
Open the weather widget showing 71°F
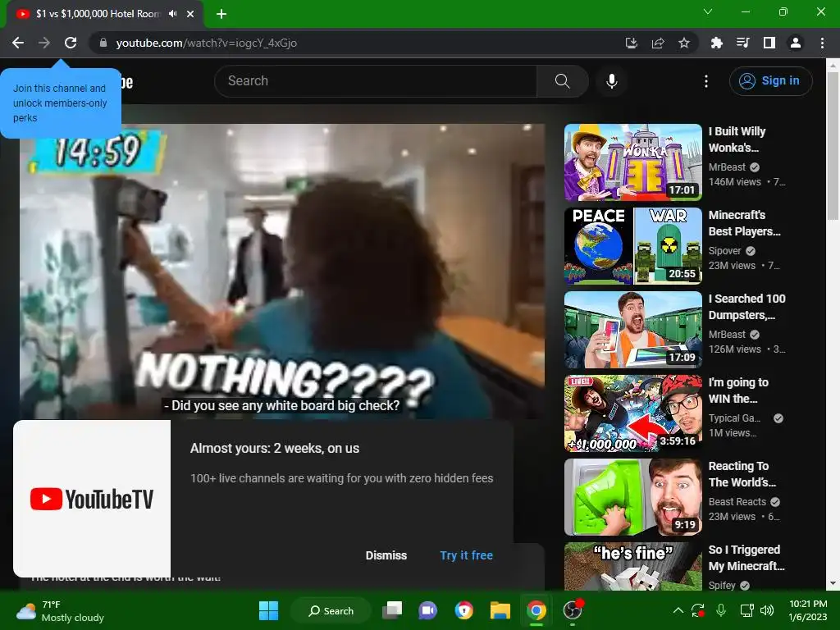[60, 610]
